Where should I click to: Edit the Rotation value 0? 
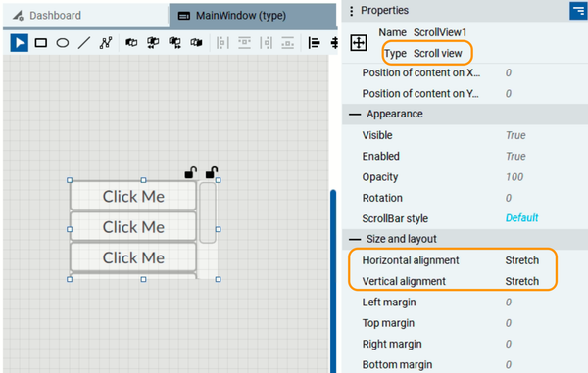508,198
